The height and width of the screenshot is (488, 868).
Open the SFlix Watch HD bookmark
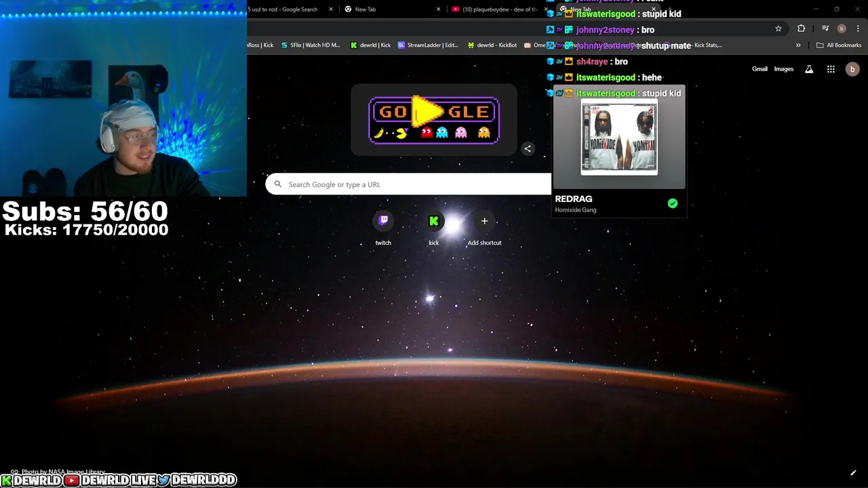click(311, 45)
